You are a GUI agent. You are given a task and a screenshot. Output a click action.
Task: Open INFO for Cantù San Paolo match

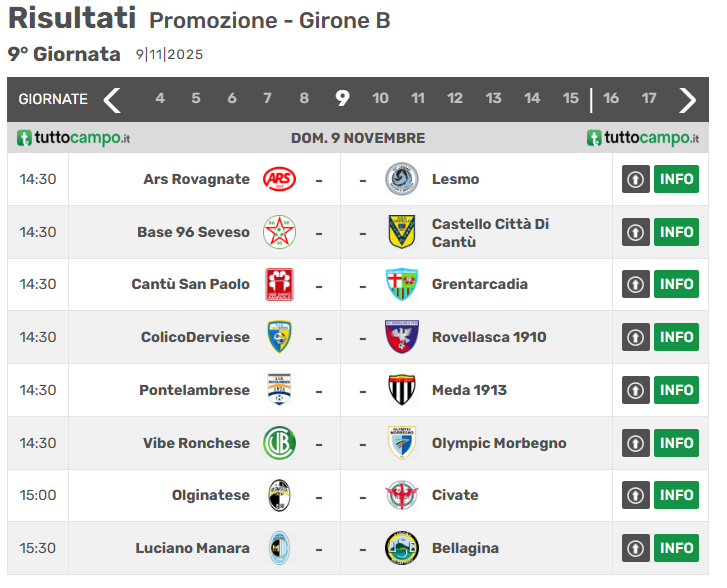[x=676, y=284]
